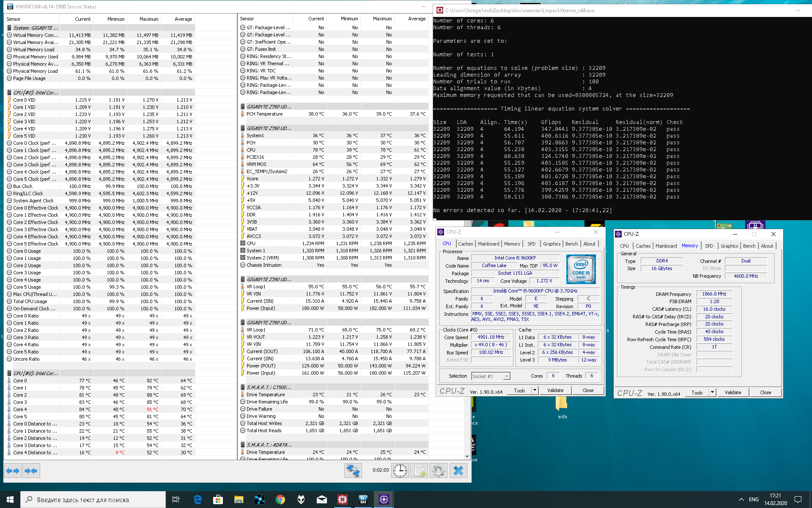Open the SPD tab in right CPU-Z window
This screenshot has width=812, height=508.
709,246
